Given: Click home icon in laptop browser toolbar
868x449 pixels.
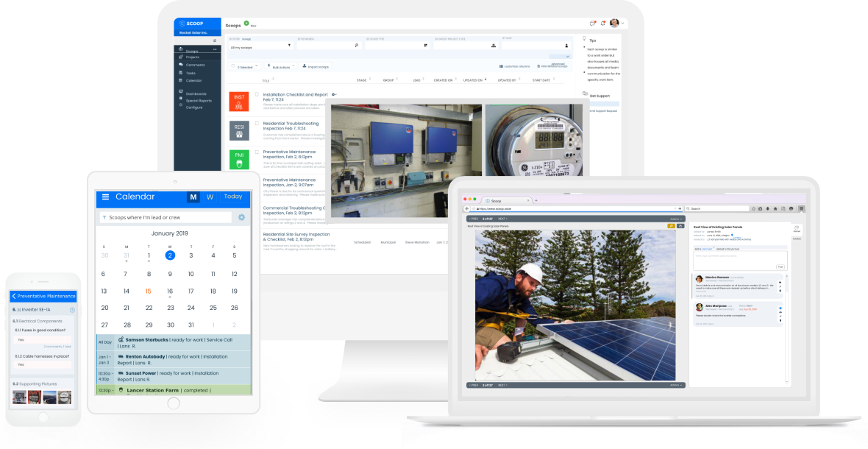Looking at the screenshot, I should (775, 209).
